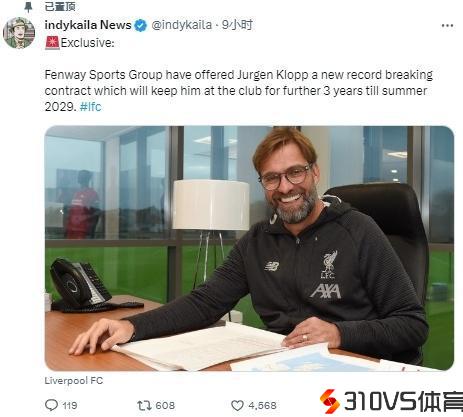The width and height of the screenshot is (463, 417).
Task: Open the Klopp photo attachment
Action: pos(249,248)
